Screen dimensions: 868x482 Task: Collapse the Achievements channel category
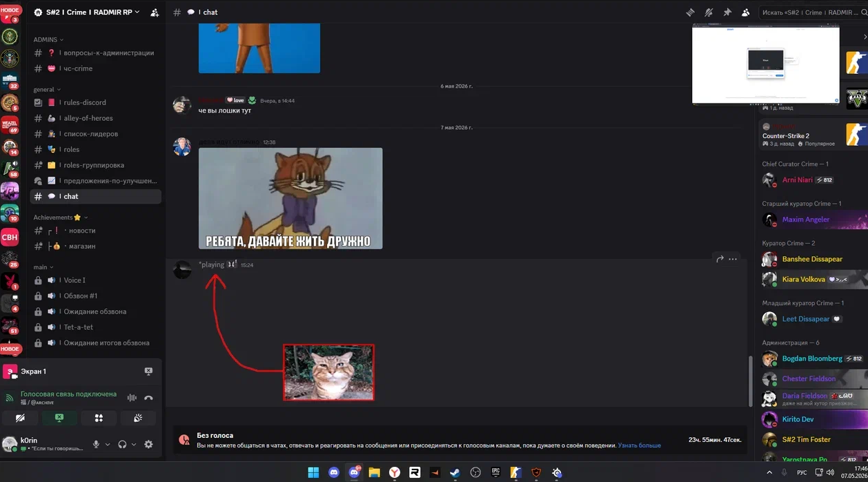point(61,218)
